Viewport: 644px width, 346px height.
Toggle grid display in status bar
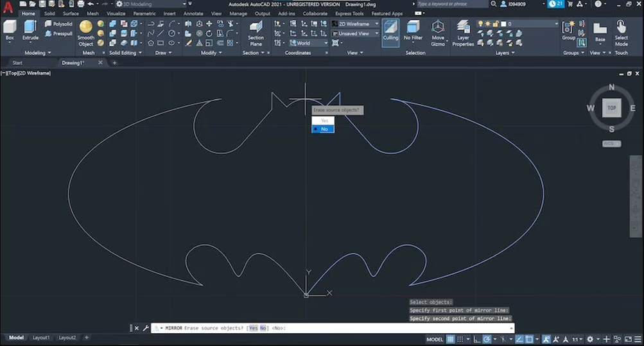tap(451, 339)
